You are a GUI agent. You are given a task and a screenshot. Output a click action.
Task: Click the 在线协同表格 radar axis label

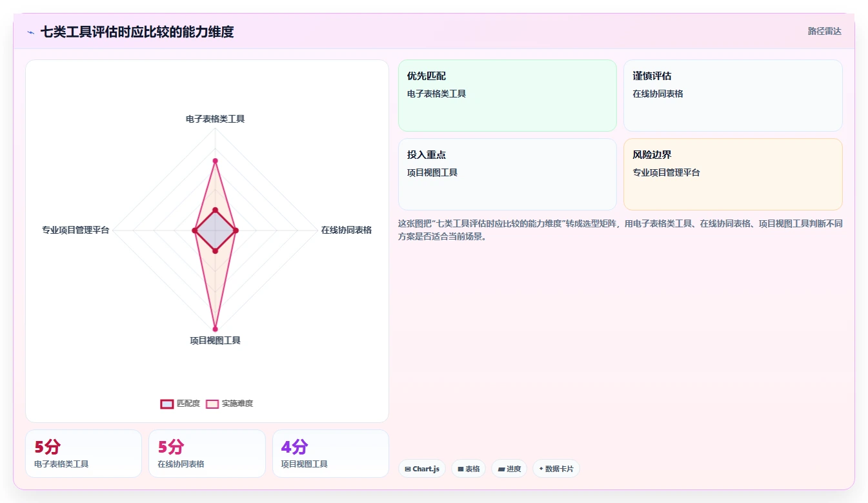(347, 230)
